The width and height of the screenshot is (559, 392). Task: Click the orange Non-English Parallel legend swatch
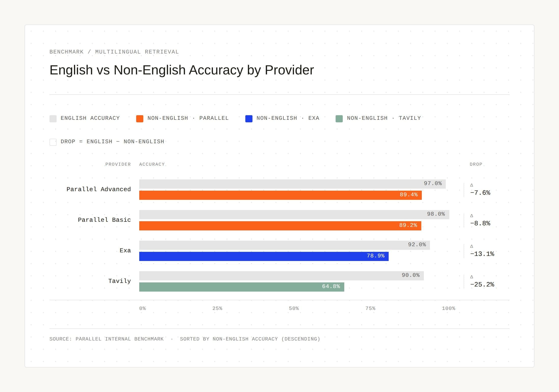click(140, 119)
